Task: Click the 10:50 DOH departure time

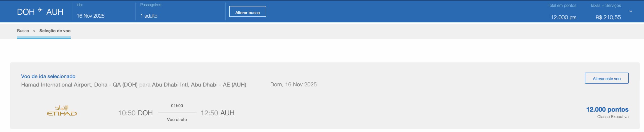Action: coord(135,113)
